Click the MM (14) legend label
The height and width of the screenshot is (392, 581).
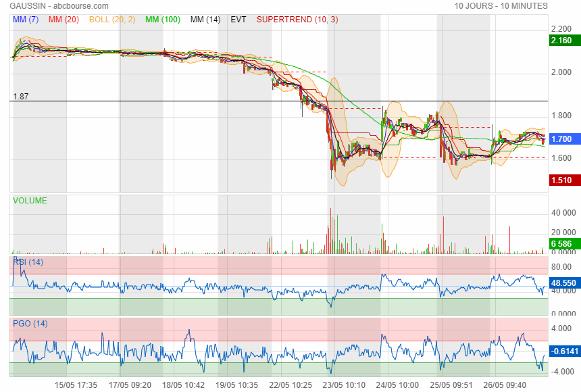(205, 20)
